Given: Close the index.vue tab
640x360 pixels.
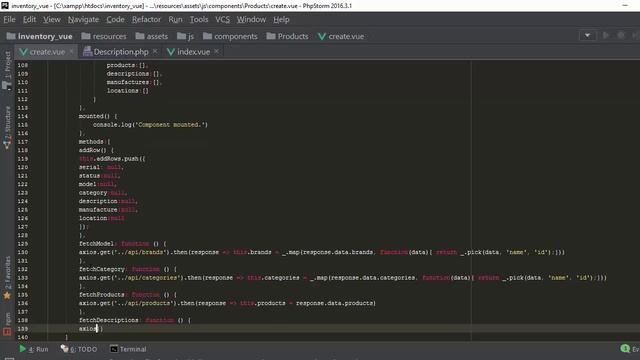Looking at the screenshot, I should click(x=217, y=51).
